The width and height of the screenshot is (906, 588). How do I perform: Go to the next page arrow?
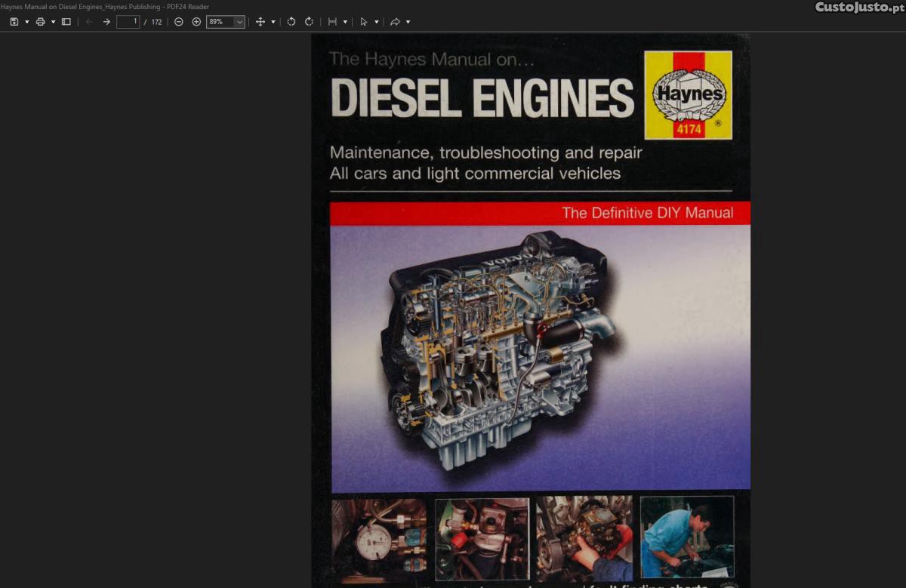(106, 22)
